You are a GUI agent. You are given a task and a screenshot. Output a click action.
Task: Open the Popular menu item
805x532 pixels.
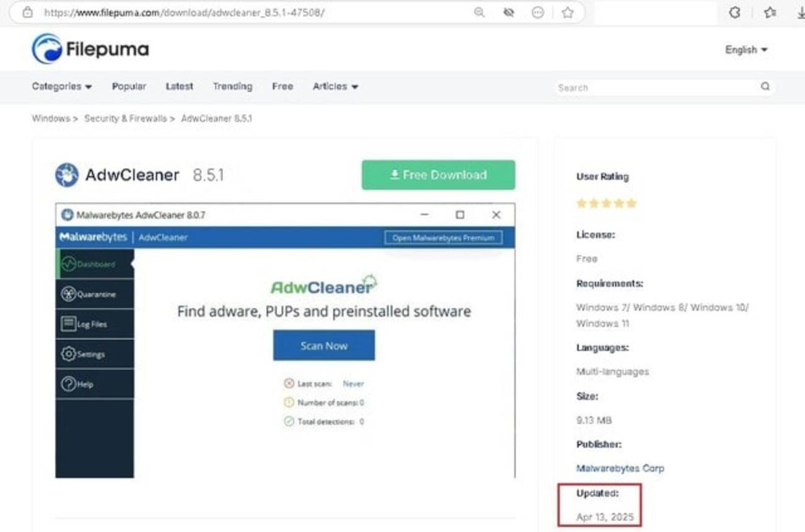129,87
